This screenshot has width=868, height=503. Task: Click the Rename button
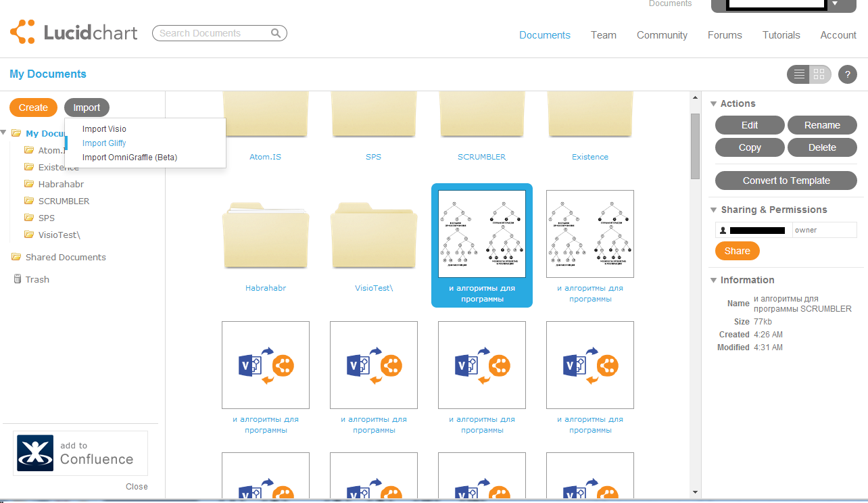point(822,125)
